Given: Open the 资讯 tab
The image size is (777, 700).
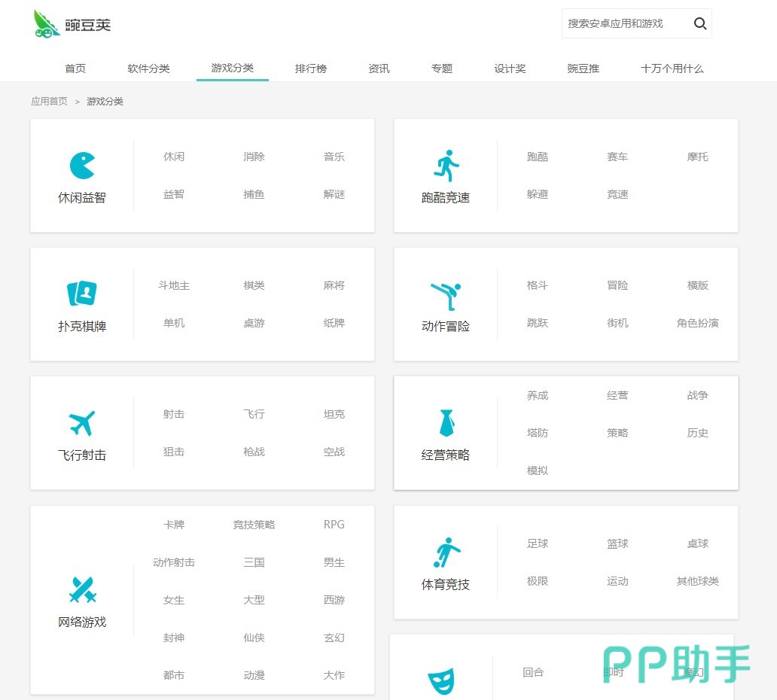Looking at the screenshot, I should tap(379, 68).
